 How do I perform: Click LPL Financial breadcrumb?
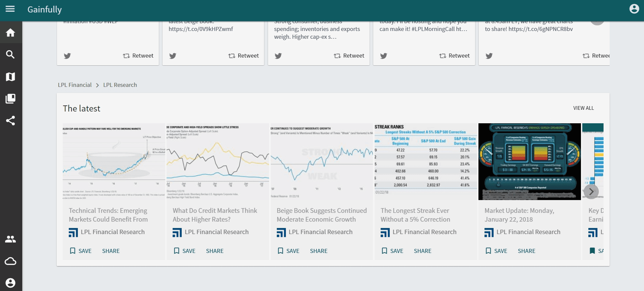[75, 85]
